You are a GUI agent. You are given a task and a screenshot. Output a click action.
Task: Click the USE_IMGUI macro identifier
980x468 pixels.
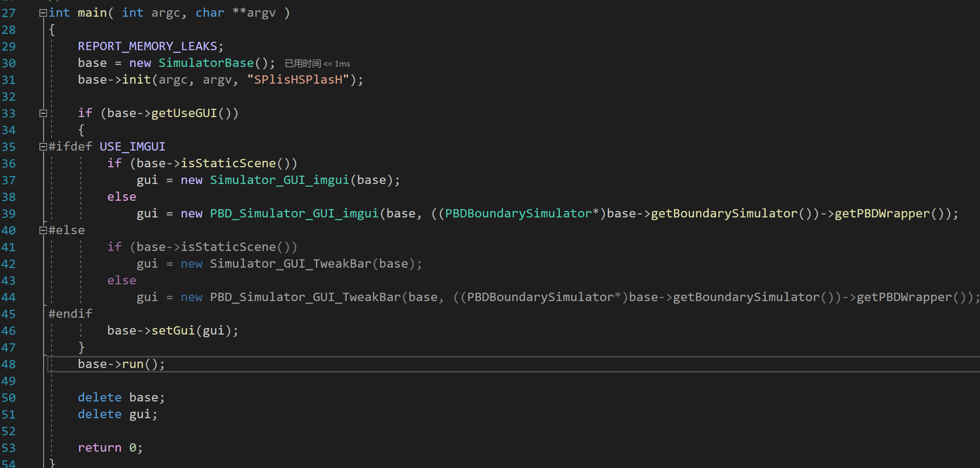[x=132, y=147]
